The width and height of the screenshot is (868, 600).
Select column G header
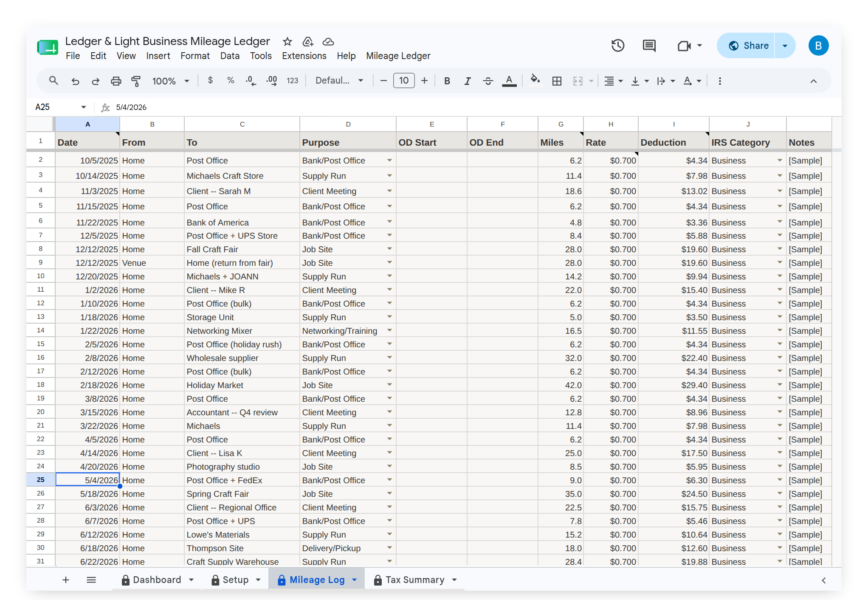[x=561, y=124]
